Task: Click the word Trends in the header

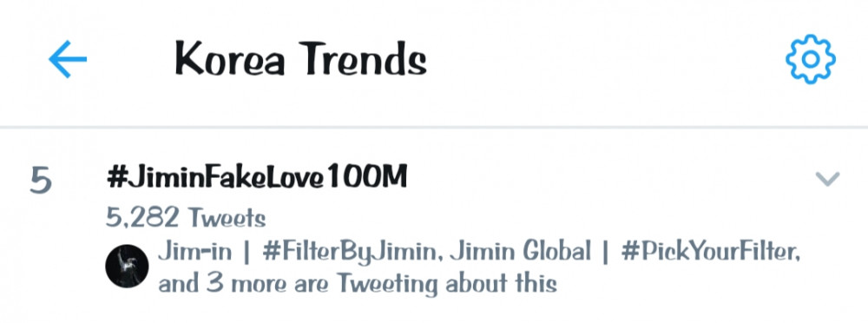Action: pyautogui.click(x=365, y=59)
